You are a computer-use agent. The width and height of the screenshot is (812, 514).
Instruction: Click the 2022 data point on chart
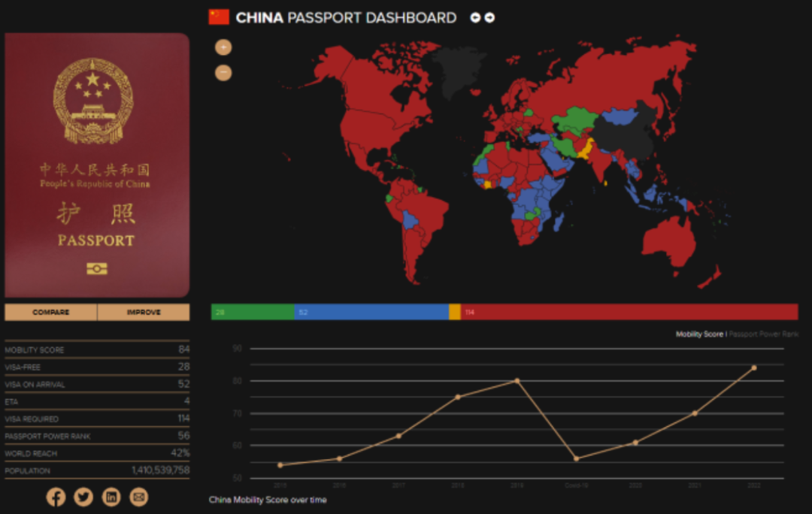click(x=753, y=367)
